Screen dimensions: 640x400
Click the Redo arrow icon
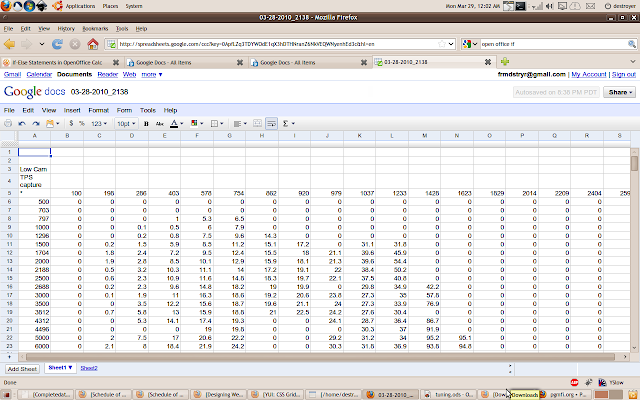click(38, 123)
